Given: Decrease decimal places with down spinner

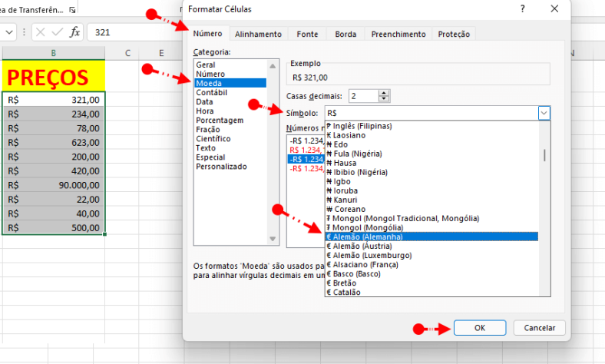Looking at the screenshot, I should pyautogui.click(x=384, y=98).
